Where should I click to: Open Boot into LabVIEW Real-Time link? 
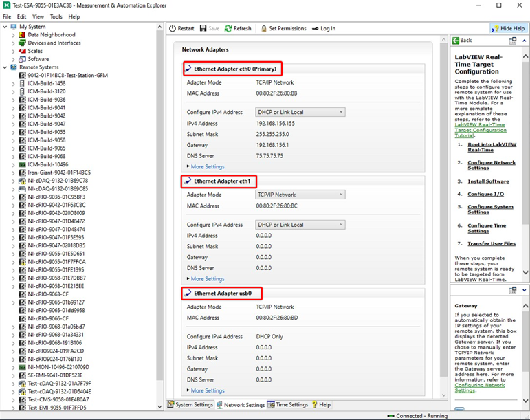(492, 147)
